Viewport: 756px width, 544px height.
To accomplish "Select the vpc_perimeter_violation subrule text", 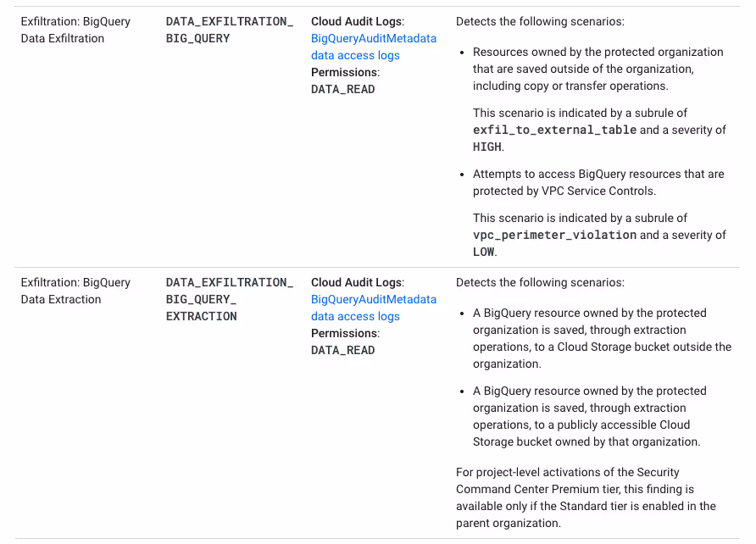I will [556, 235].
